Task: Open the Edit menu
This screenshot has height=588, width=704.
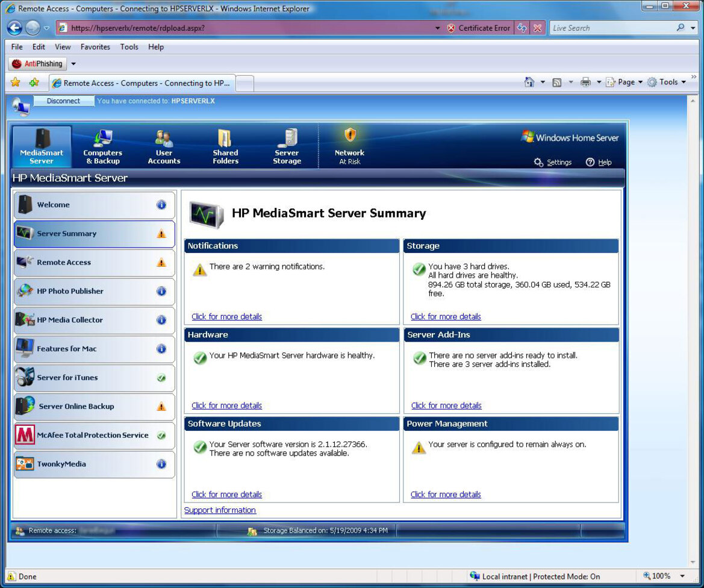Action: pyautogui.click(x=39, y=47)
